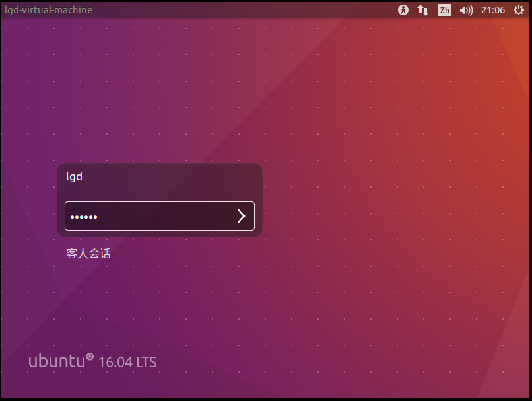Open the network connections indicator

[423, 10]
